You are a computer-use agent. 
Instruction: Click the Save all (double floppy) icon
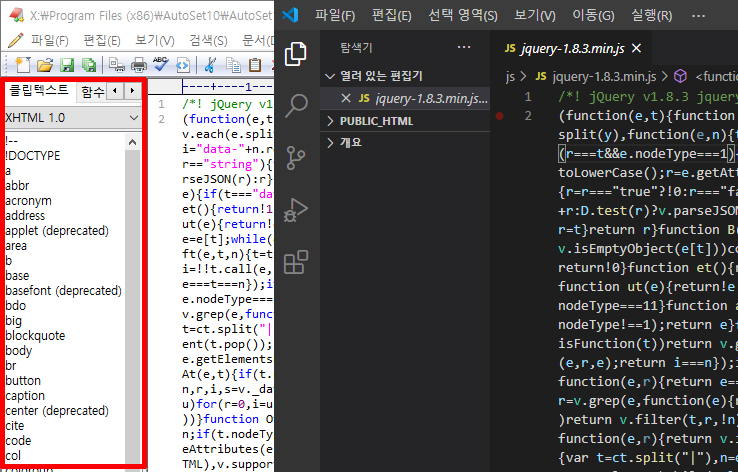[x=90, y=65]
